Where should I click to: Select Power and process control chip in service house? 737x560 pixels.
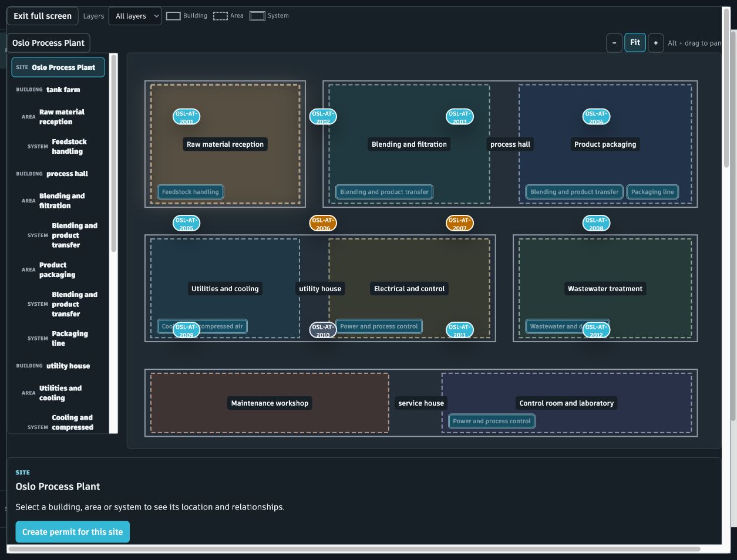pos(492,421)
